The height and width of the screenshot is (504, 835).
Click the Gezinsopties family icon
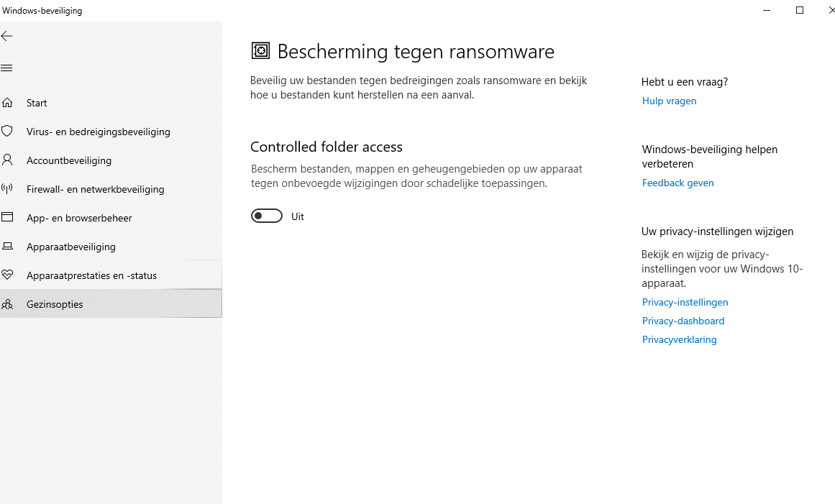7,304
